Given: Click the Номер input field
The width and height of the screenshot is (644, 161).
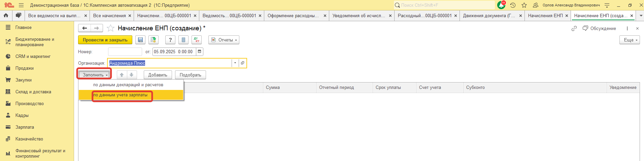Looking at the screenshot, I should (125, 52).
